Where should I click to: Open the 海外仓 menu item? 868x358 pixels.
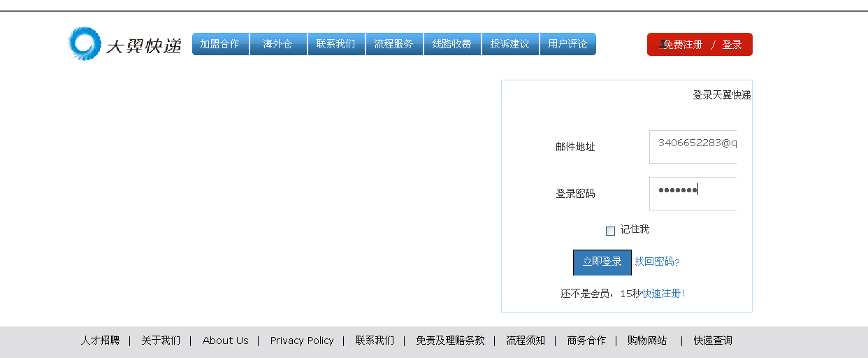click(278, 44)
